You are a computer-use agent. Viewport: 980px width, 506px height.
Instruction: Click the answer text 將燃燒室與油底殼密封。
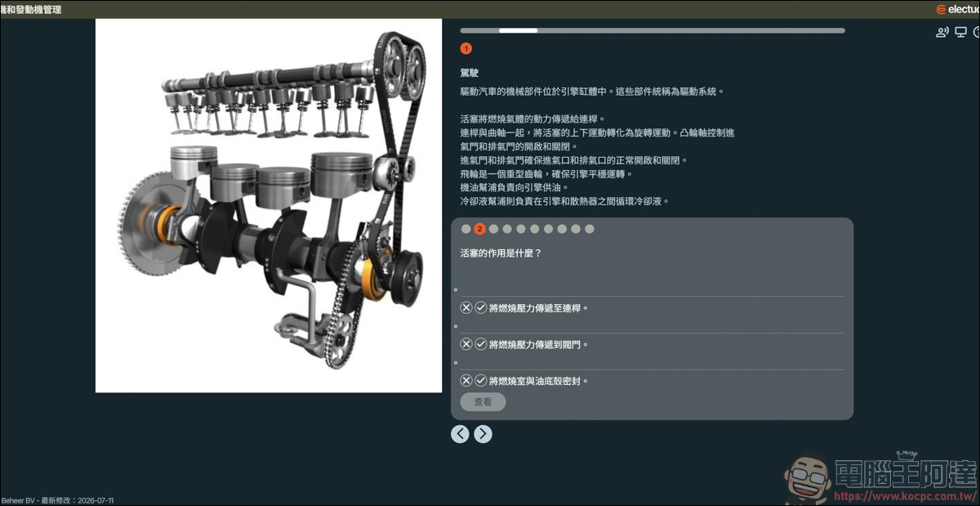tap(539, 380)
